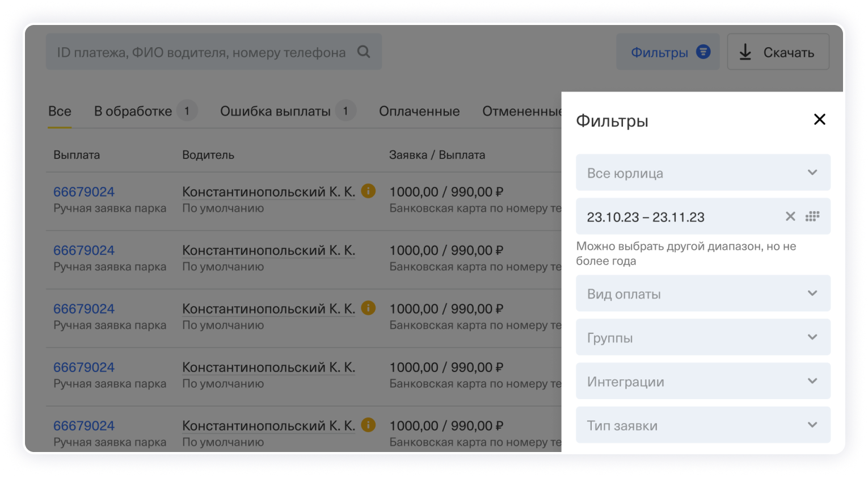Click the download arrow icon
Viewport: 868px width, 477px height.
point(745,52)
